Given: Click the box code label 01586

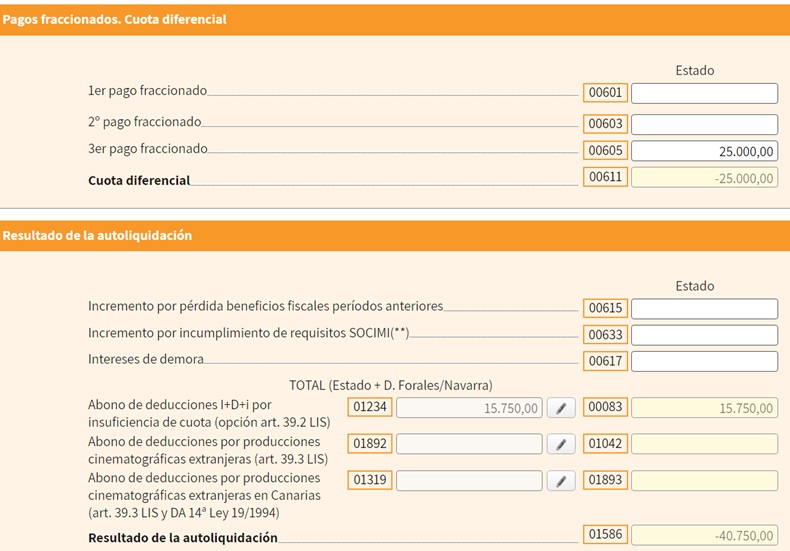Looking at the screenshot, I should coord(605,534).
